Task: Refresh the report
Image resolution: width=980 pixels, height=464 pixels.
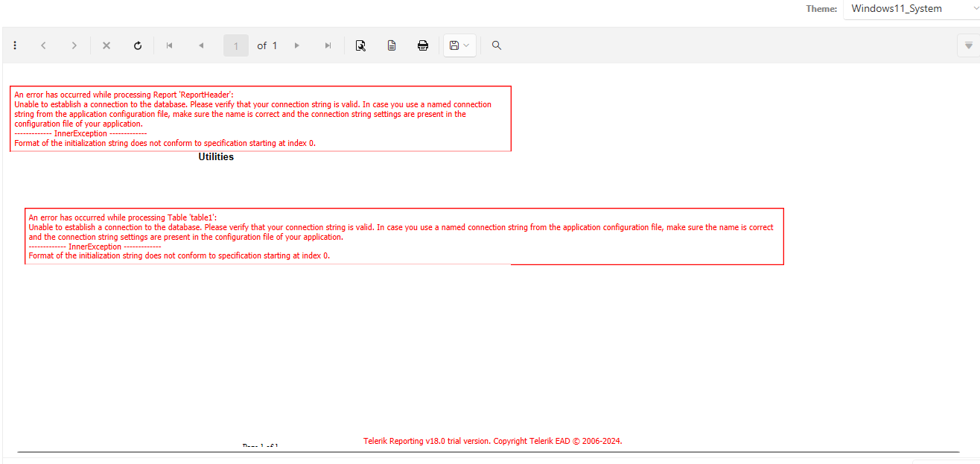Action: tap(138, 45)
